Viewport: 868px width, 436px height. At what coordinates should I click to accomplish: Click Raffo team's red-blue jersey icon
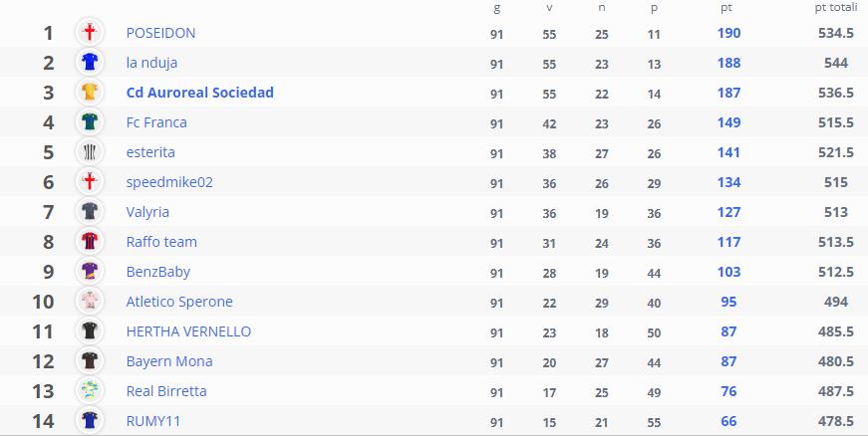(x=90, y=242)
